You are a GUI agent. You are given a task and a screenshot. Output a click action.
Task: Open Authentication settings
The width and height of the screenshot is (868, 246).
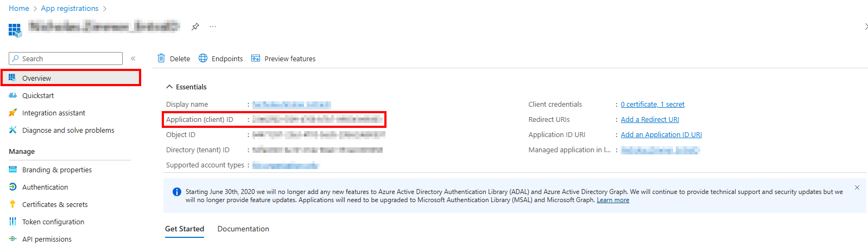[45, 187]
